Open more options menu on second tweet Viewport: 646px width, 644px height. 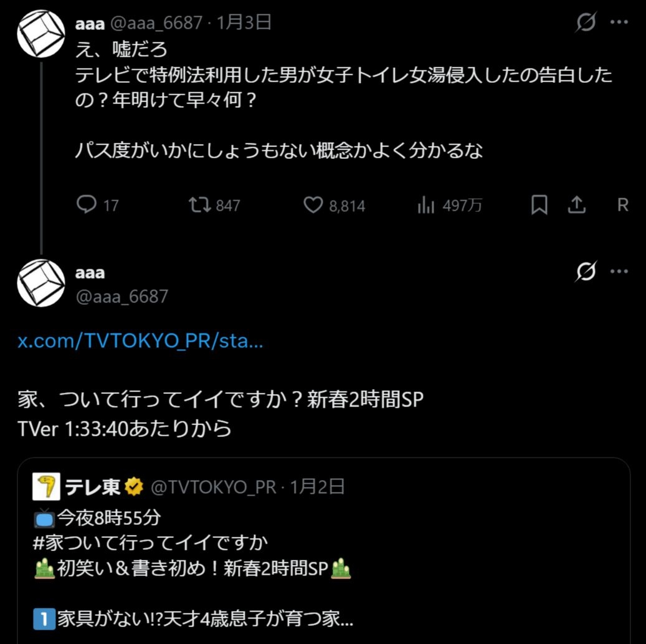[619, 272]
